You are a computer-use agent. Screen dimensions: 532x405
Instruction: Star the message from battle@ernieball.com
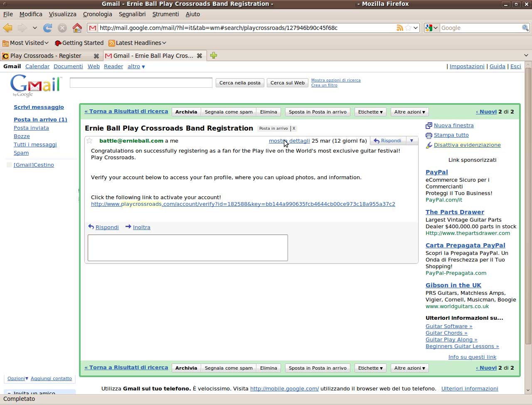[x=89, y=141]
